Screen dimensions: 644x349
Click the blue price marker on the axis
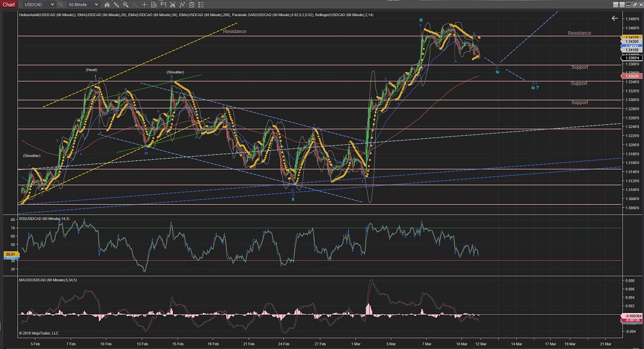tap(631, 46)
